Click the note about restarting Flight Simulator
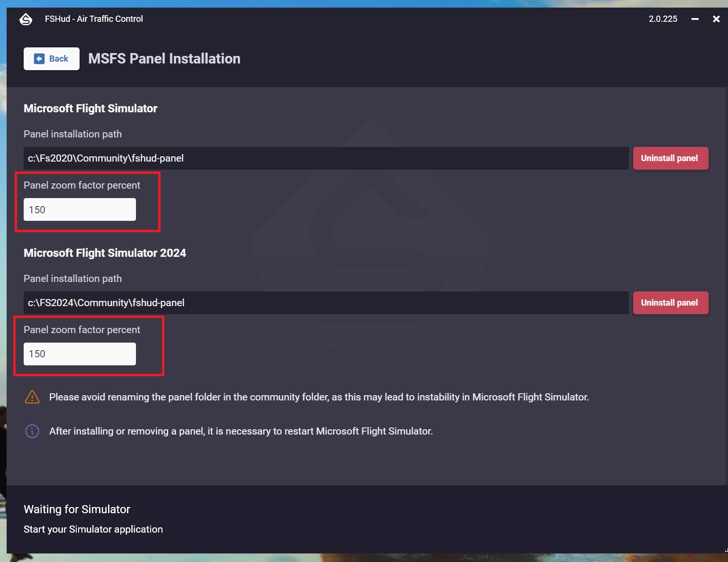Screen dimensions: 728x562 (x=241, y=431)
